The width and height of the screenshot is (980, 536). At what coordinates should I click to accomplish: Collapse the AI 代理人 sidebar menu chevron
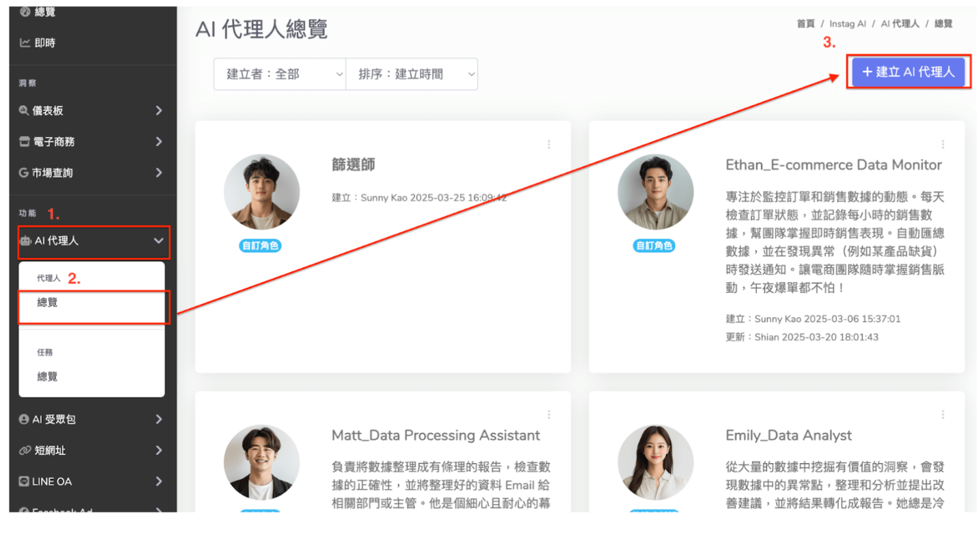158,241
